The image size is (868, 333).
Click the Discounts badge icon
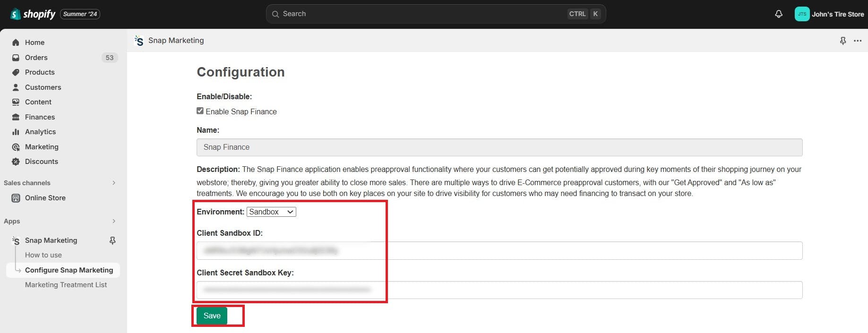[16, 162]
